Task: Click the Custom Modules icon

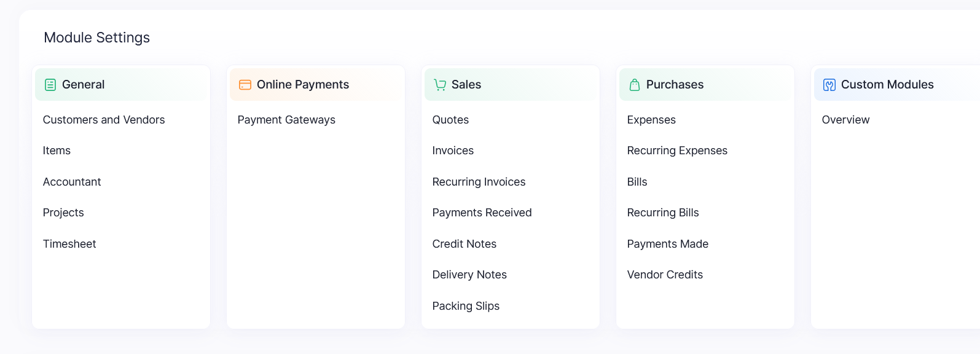Action: pyautogui.click(x=829, y=85)
